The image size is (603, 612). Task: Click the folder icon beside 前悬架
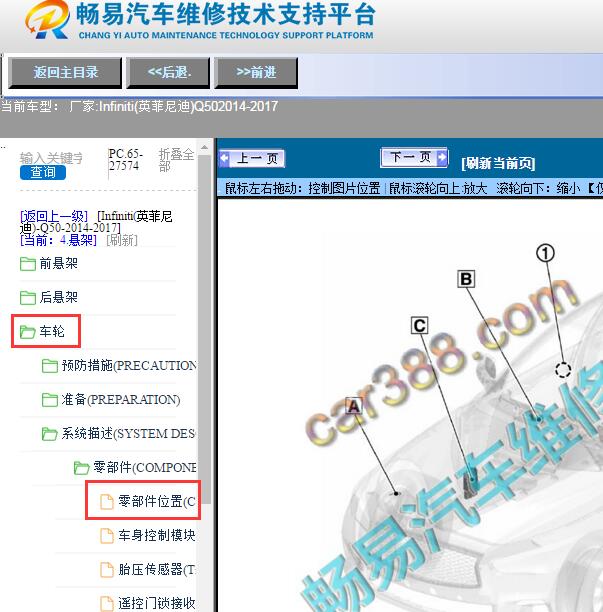click(28, 264)
